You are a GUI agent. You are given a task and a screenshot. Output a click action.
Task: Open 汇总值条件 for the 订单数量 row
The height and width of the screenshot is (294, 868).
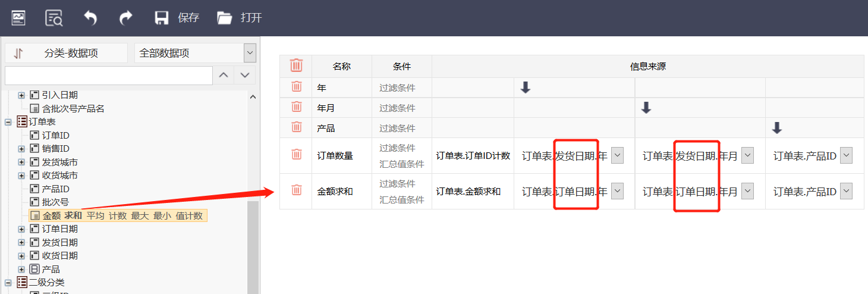401,164
